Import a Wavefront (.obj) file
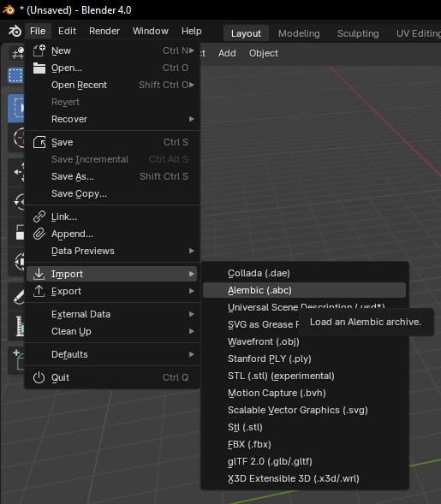The image size is (441, 504). click(304, 341)
